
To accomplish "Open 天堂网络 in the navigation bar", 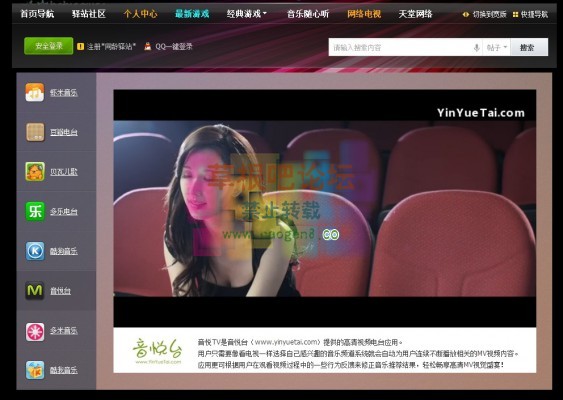I will click(x=415, y=14).
